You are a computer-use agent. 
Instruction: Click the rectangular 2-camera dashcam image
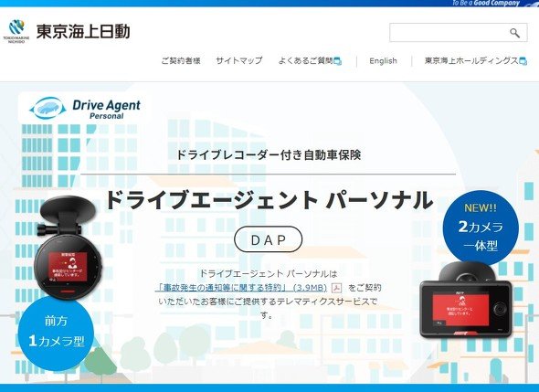tap(466, 301)
